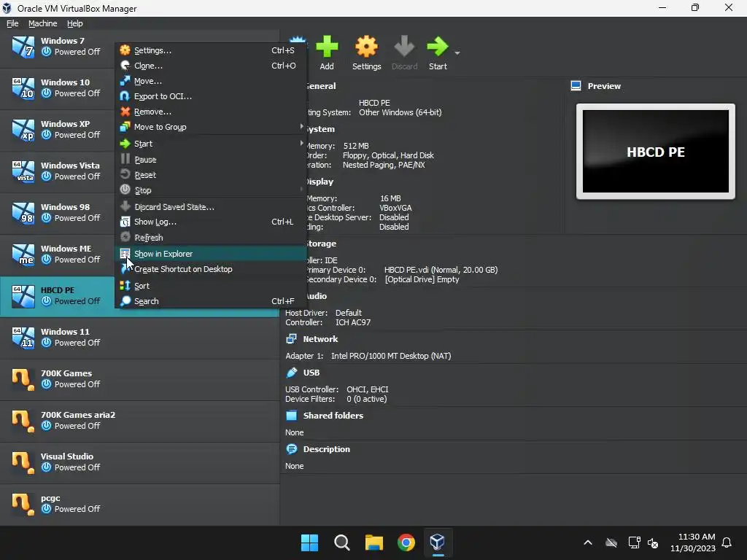Screen dimensions: 747x560
Task: Click the Preview panel header
Action: [604, 86]
